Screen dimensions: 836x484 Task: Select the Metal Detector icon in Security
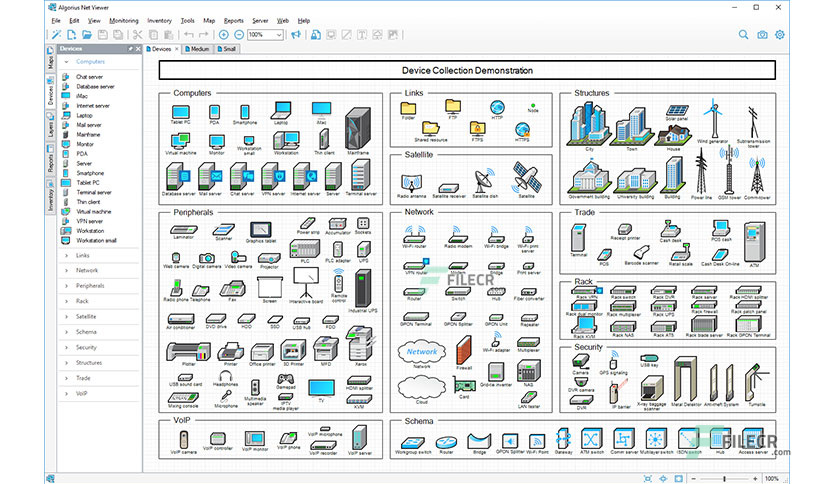(x=685, y=380)
